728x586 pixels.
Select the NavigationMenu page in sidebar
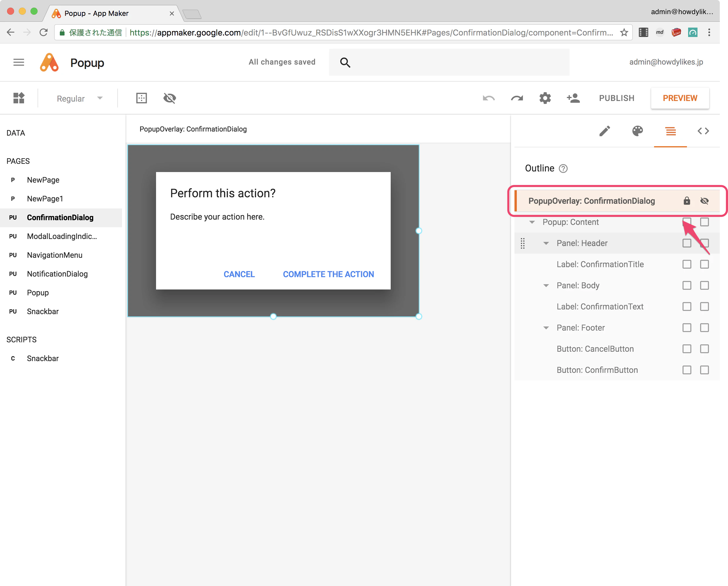pos(54,255)
